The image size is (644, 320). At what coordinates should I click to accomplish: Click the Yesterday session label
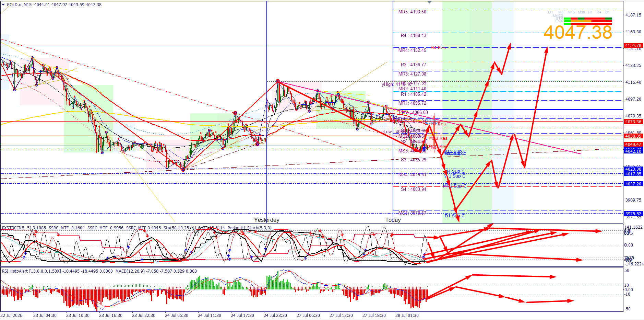coord(266,220)
